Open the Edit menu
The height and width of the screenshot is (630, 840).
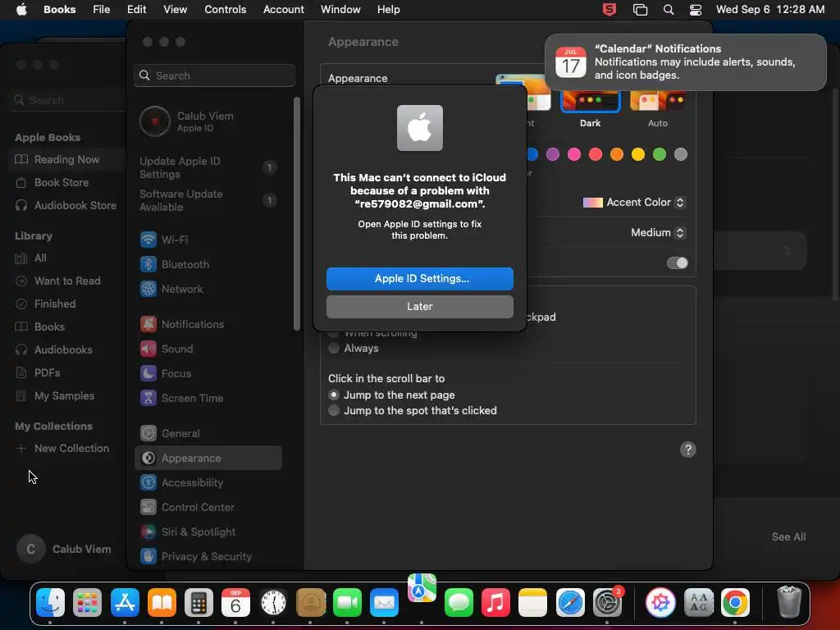click(137, 10)
